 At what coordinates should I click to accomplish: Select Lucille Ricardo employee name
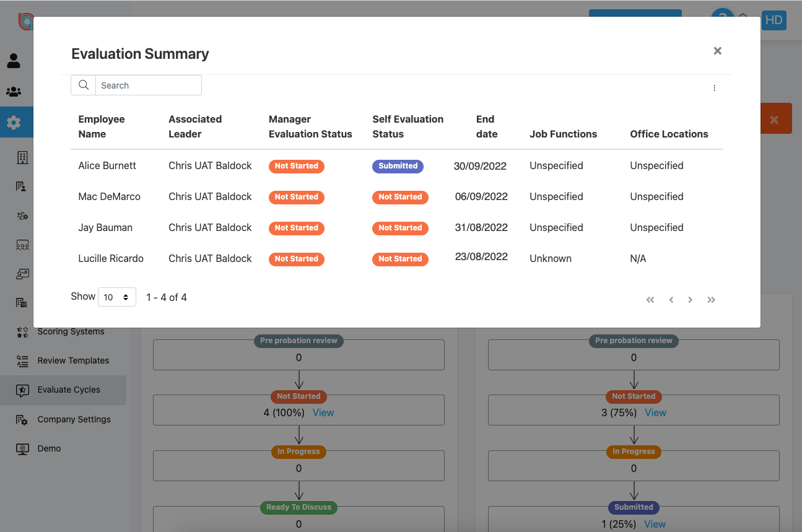point(111,258)
